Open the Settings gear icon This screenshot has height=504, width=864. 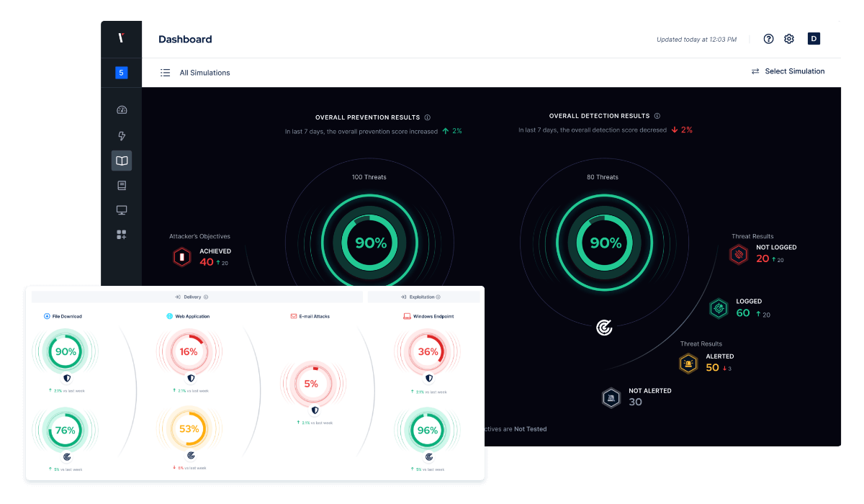788,39
